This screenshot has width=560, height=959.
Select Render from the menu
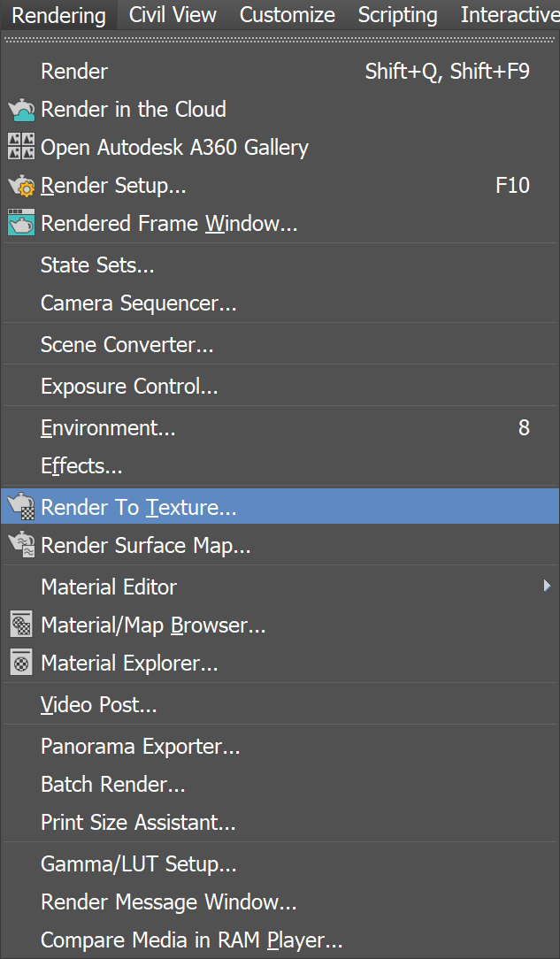click(73, 71)
